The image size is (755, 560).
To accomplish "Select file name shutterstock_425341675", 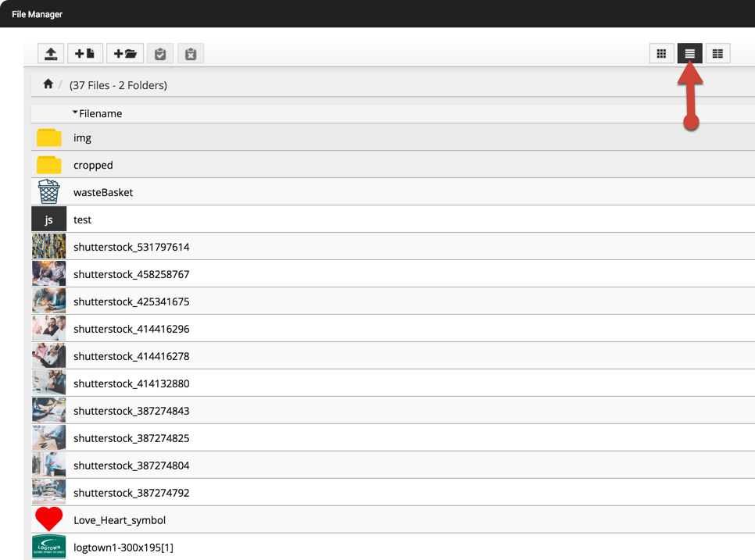I will (x=131, y=301).
